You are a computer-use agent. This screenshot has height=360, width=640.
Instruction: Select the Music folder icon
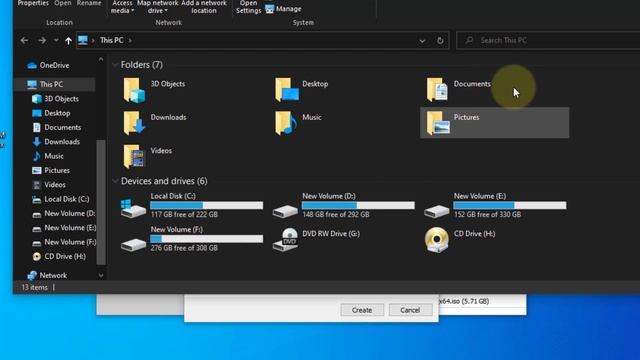point(285,123)
